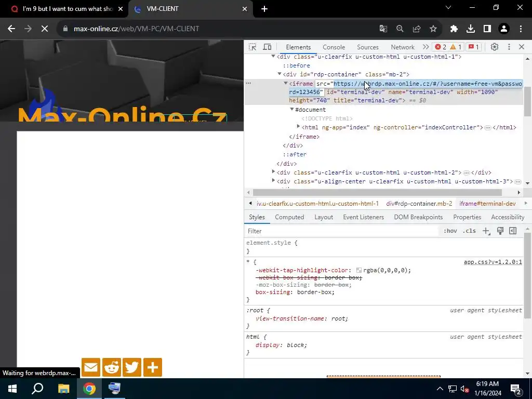Show computed styles sidebar

point(513,231)
